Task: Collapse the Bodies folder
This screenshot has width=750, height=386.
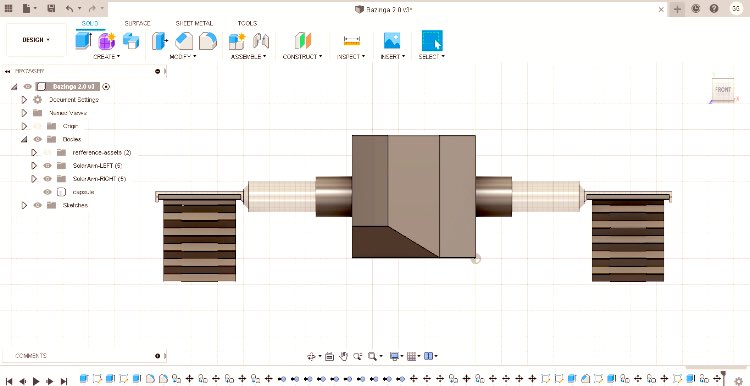Action: pos(24,139)
